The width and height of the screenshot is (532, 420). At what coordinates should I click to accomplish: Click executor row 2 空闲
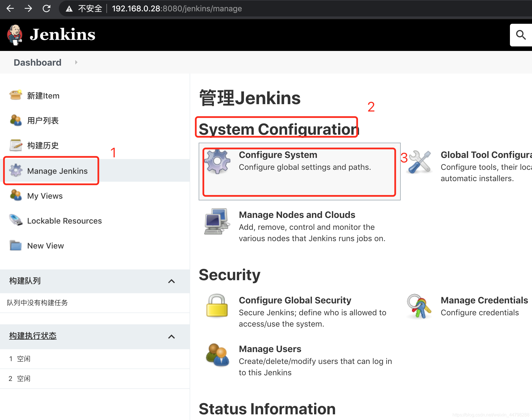coord(95,379)
